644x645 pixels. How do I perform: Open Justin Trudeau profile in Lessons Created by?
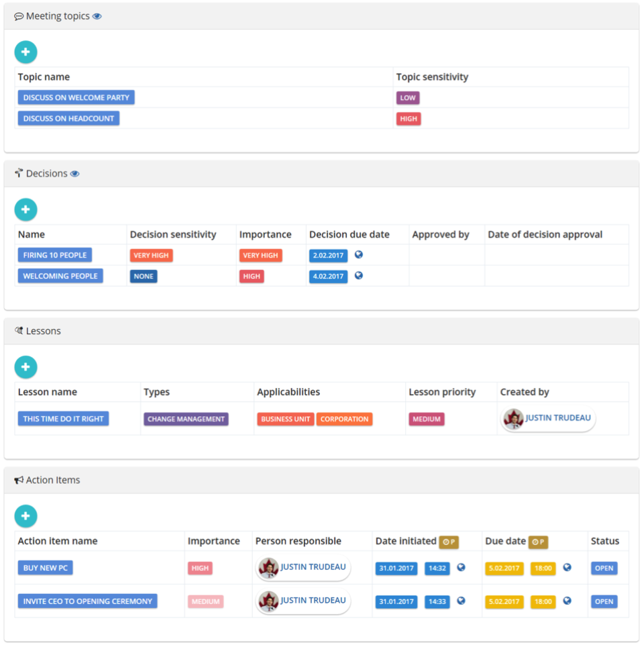point(548,419)
